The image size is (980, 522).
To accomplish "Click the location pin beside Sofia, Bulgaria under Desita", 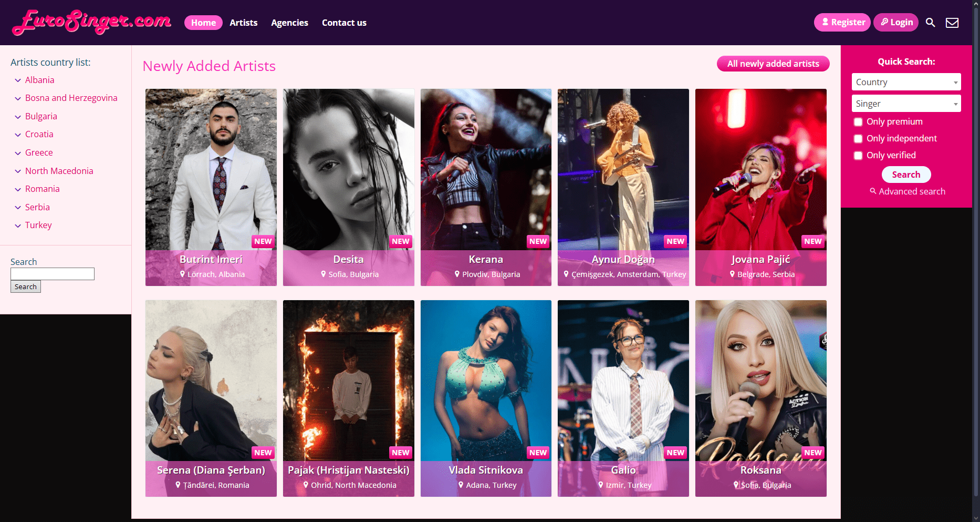I will [x=324, y=274].
